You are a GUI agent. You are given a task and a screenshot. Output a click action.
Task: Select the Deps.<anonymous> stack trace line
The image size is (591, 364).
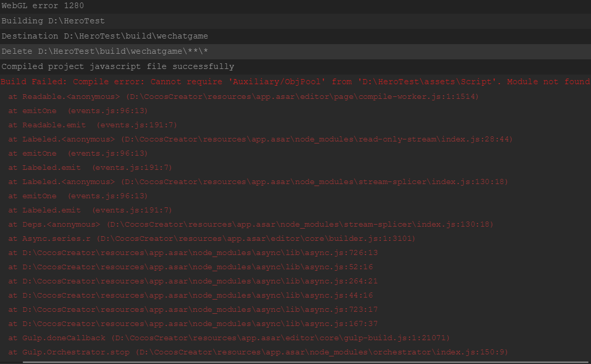[250, 224]
